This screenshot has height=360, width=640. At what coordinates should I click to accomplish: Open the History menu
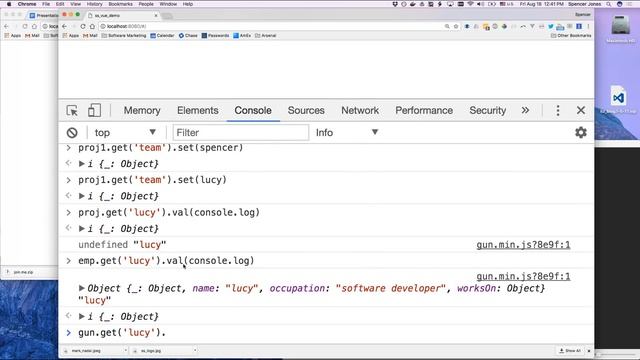[x=94, y=4]
